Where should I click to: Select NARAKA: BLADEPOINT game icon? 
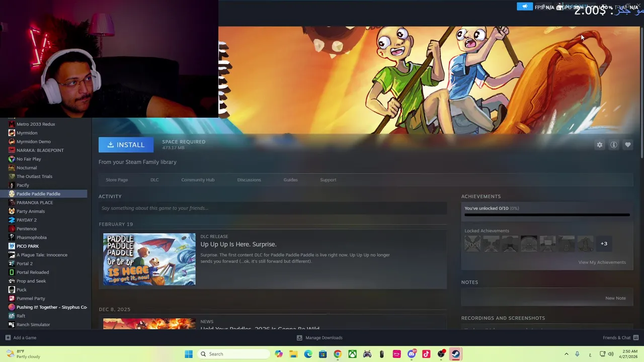12,150
